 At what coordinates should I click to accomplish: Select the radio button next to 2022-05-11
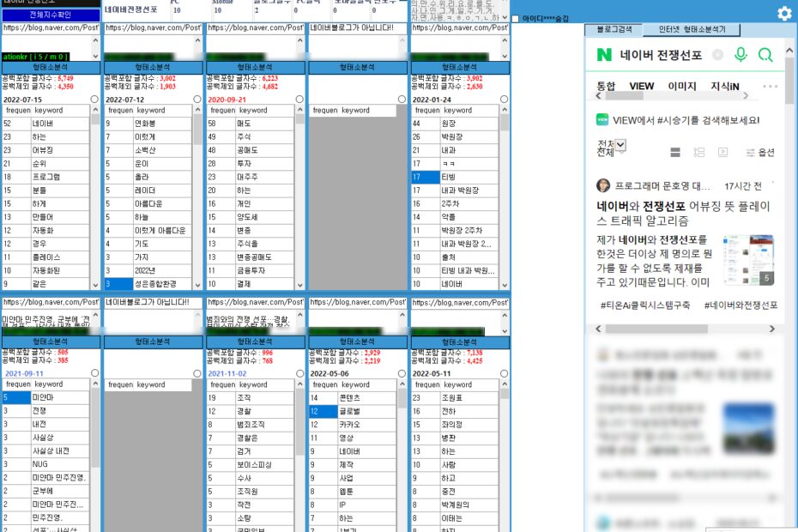tap(505, 373)
